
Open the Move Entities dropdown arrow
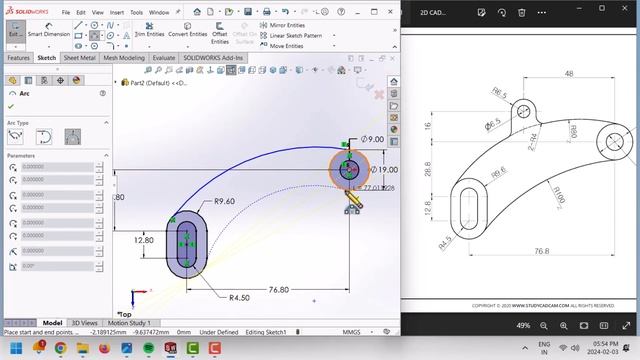[334, 46]
